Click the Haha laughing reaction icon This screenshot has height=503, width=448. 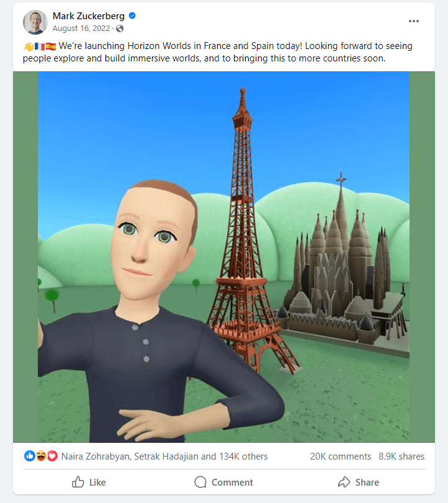tap(41, 456)
